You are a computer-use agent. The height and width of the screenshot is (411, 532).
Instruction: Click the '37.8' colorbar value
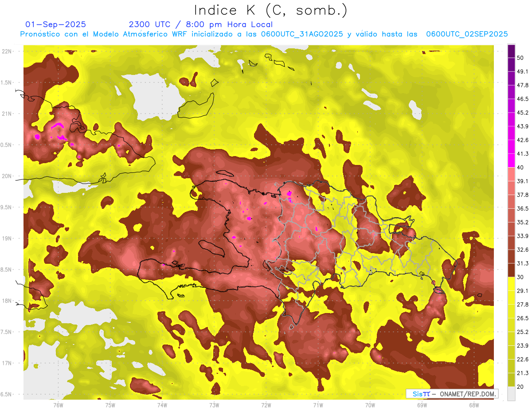click(522, 195)
